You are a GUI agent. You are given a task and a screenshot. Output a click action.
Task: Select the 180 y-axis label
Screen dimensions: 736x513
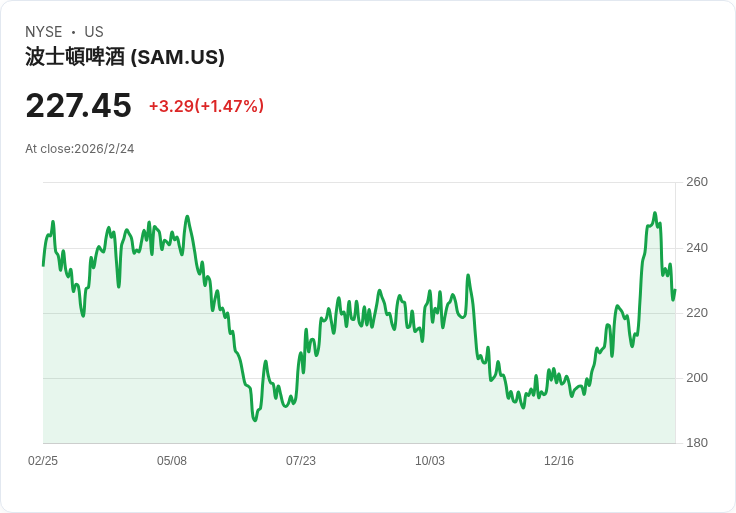coord(697,443)
